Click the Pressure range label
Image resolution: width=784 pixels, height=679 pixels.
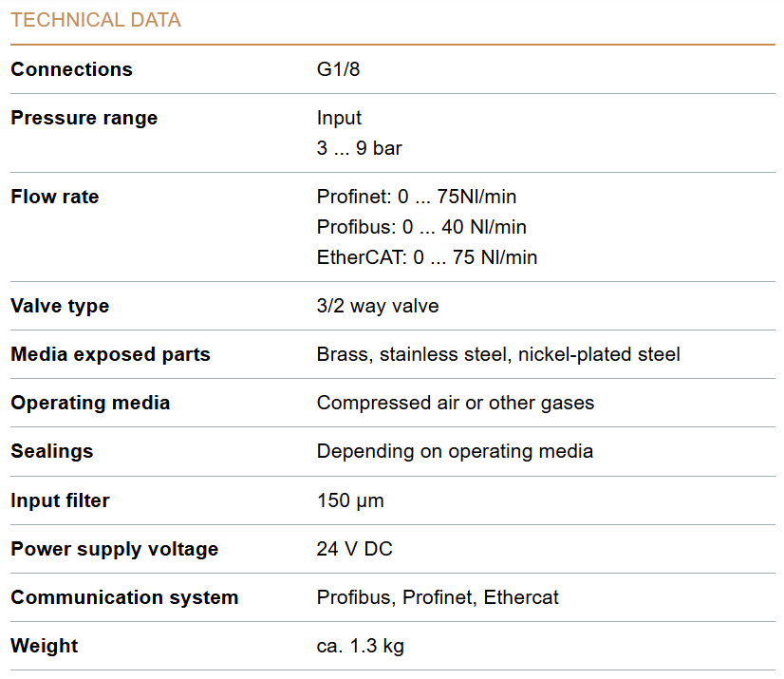click(x=84, y=118)
